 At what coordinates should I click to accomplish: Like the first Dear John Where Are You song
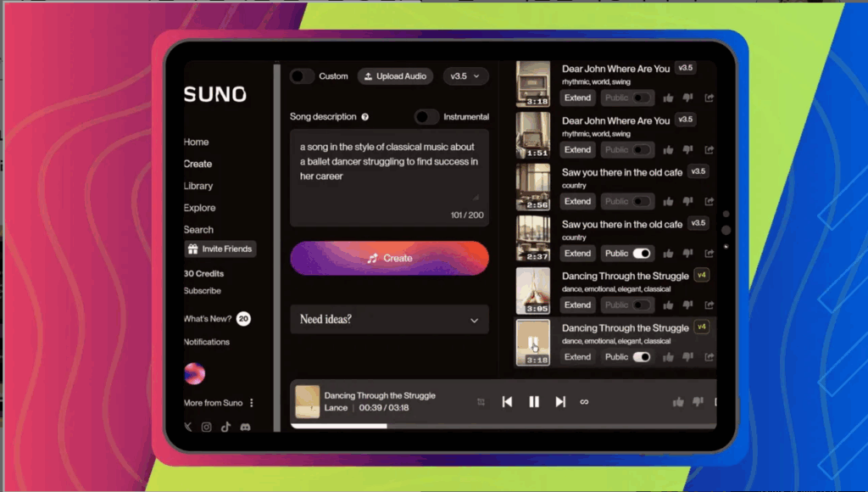tap(668, 98)
